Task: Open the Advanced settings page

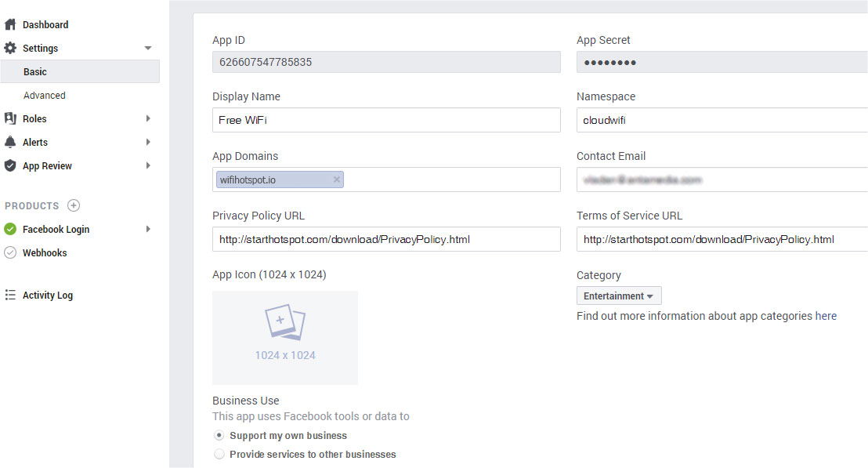Action: [x=45, y=95]
